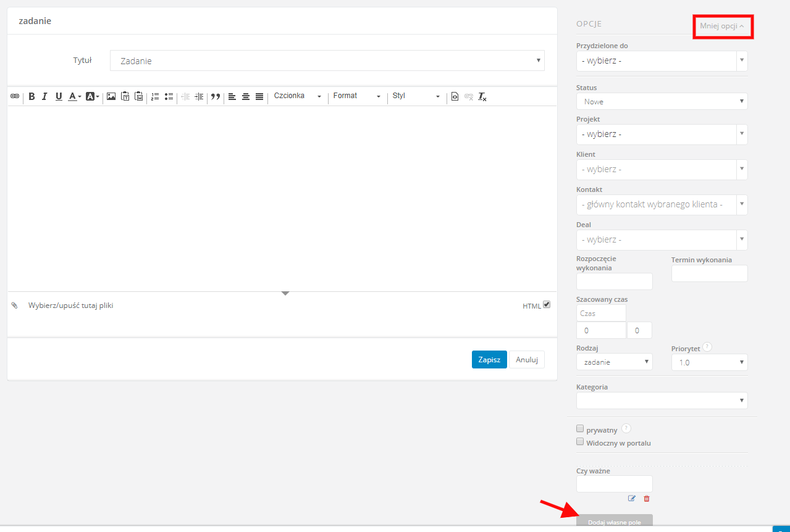The width and height of the screenshot is (790, 532).
Task: Apply a numbered list
Action: tap(155, 96)
